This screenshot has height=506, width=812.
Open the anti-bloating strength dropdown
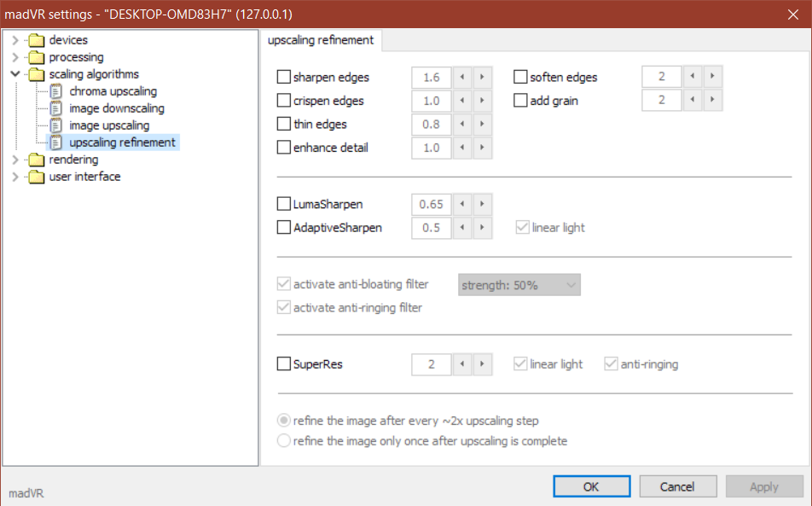click(x=519, y=285)
